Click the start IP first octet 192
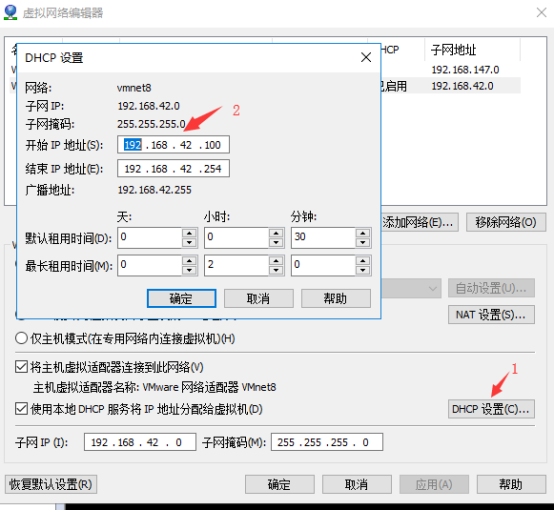Image resolution: width=554 pixels, height=510 pixels. point(133,145)
